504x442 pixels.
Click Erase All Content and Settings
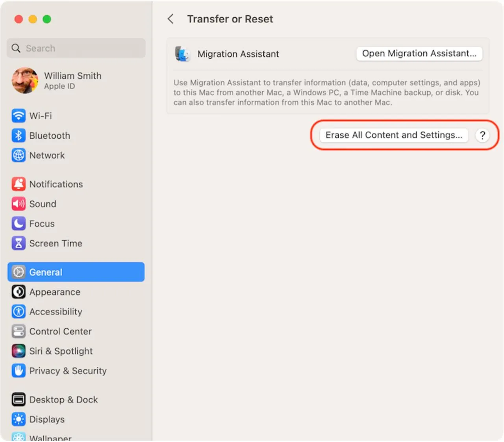(394, 135)
